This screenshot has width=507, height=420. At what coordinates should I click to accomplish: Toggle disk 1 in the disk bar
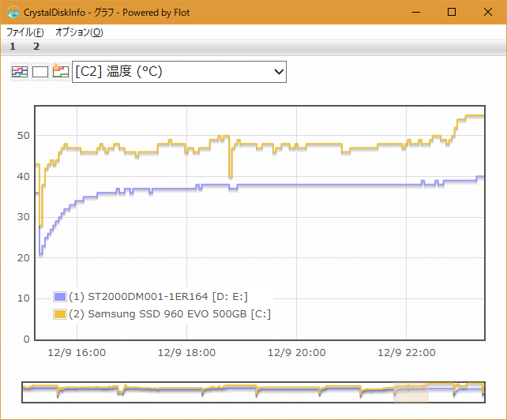(13, 47)
